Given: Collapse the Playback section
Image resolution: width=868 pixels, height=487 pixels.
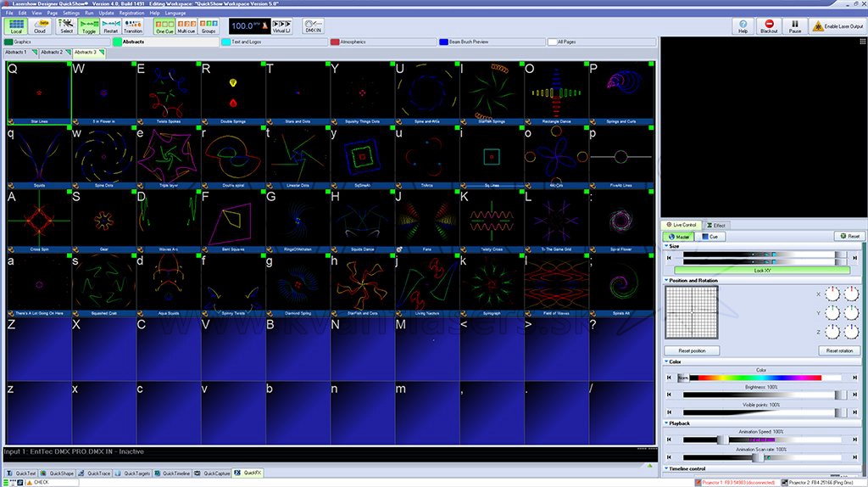Looking at the screenshot, I should pyautogui.click(x=666, y=423).
